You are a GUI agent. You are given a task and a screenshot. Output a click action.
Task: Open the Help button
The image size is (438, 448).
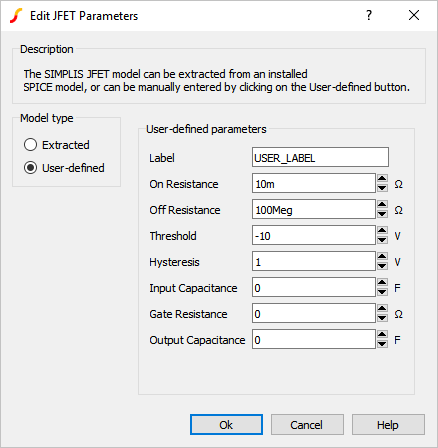point(388,425)
